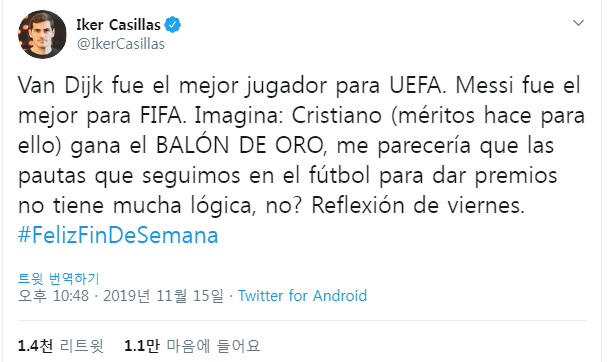Click the phrase Reflexión de viernes
The image size is (611, 362).
pos(418,205)
